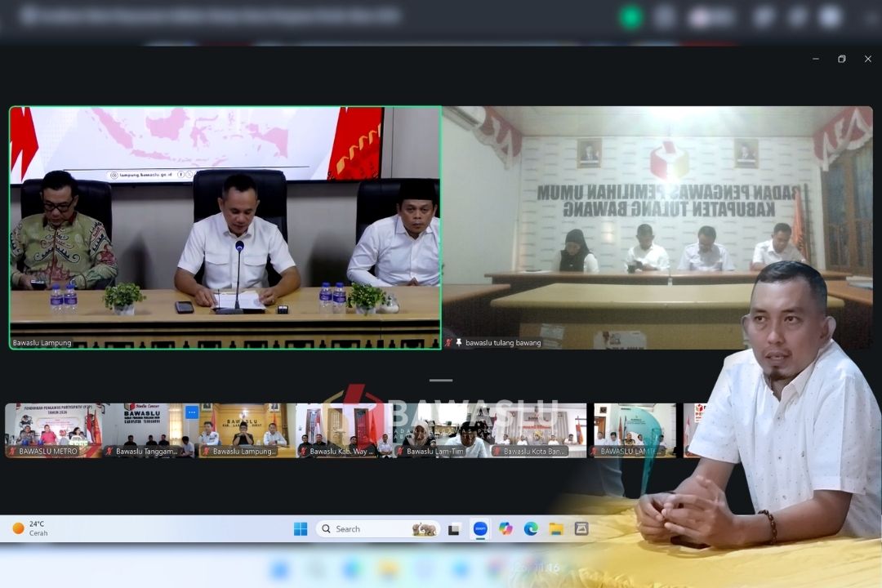Screen dimensions: 882x588
Task: Select the Bawaslu Kab. Way participant thumbnail
Action: tap(345, 430)
